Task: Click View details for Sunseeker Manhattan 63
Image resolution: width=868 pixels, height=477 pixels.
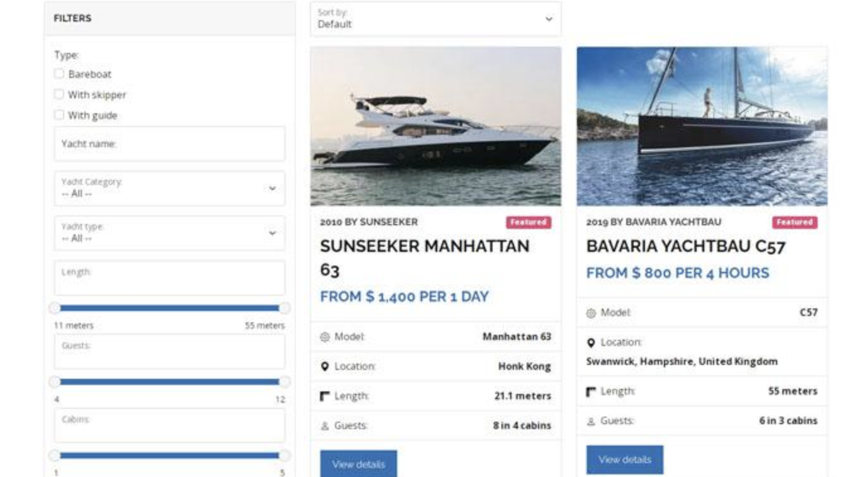Action: [x=359, y=463]
